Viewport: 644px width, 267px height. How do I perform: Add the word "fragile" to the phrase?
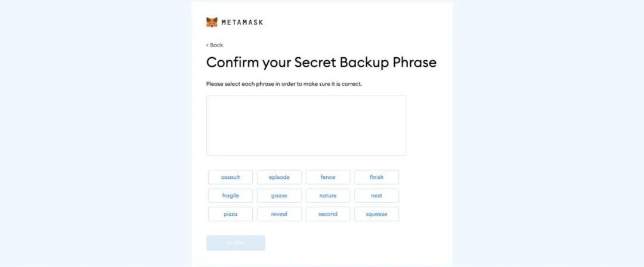click(230, 195)
